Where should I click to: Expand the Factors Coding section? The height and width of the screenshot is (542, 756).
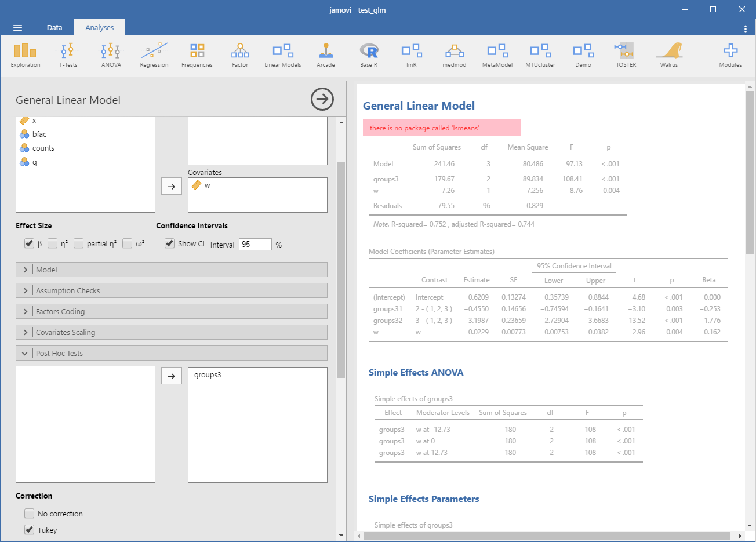pos(172,311)
